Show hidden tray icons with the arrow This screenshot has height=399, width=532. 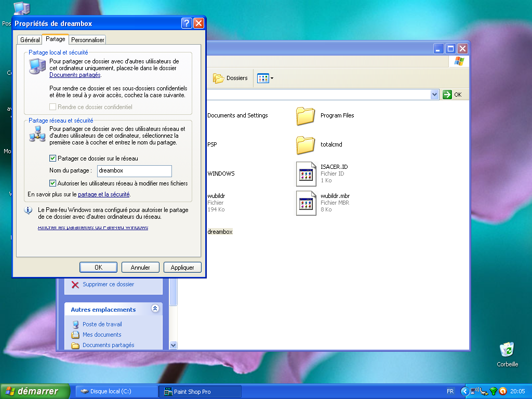pos(465,391)
